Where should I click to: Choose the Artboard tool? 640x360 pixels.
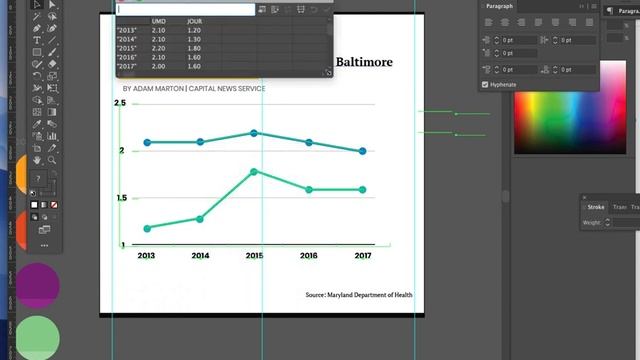click(x=37, y=148)
